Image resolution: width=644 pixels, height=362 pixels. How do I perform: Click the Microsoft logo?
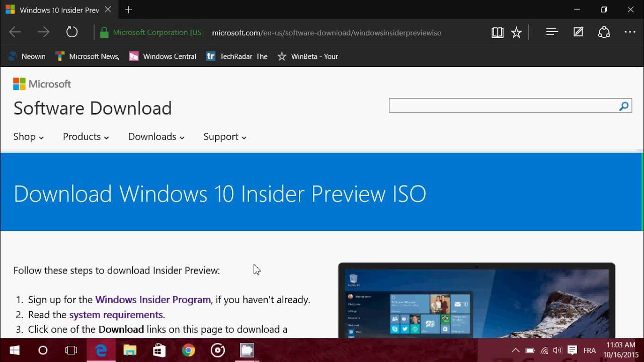coord(42,84)
